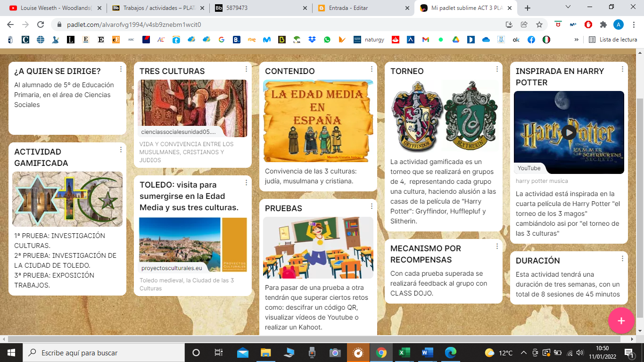Image resolution: width=644 pixels, height=362 pixels.
Task: Click the vertical page scrollbar
Action: (640, 207)
